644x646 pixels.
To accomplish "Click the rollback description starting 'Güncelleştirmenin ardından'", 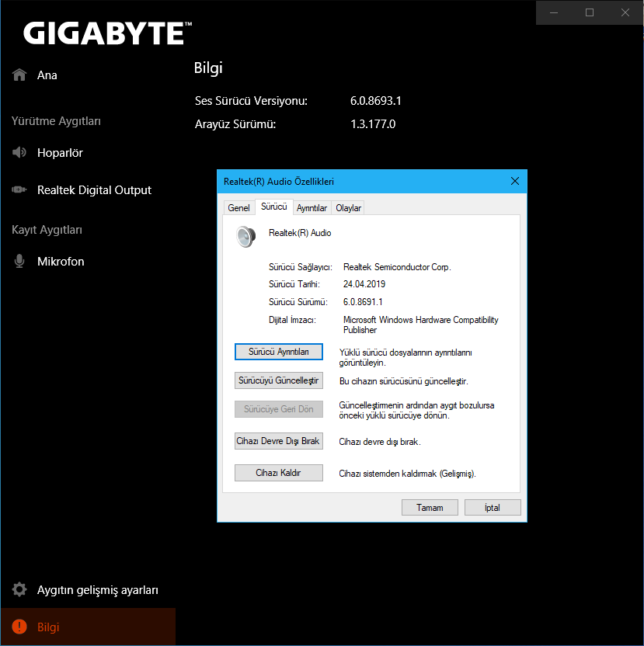I will (x=416, y=410).
